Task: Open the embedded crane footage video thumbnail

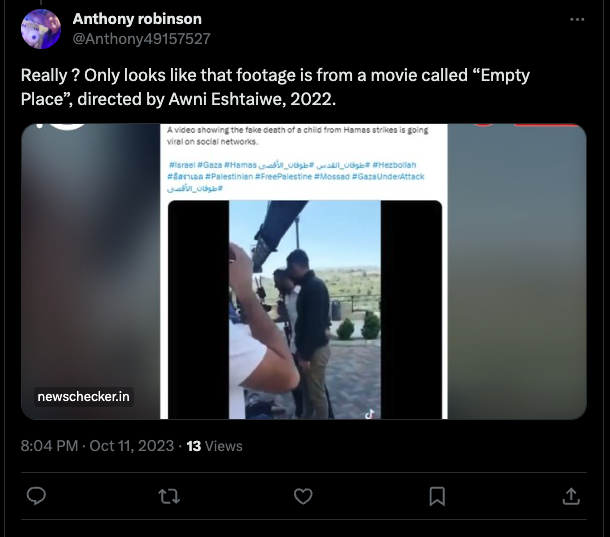Action: [x=305, y=309]
